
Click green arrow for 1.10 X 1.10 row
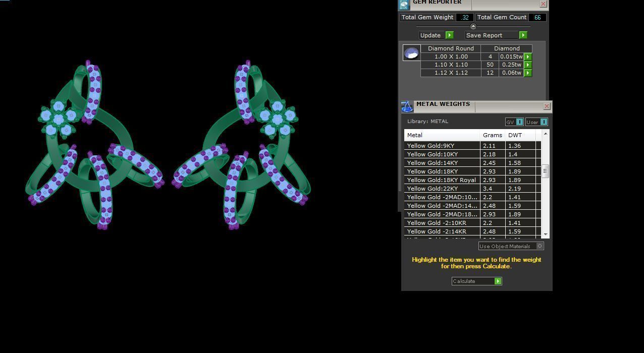coord(528,65)
